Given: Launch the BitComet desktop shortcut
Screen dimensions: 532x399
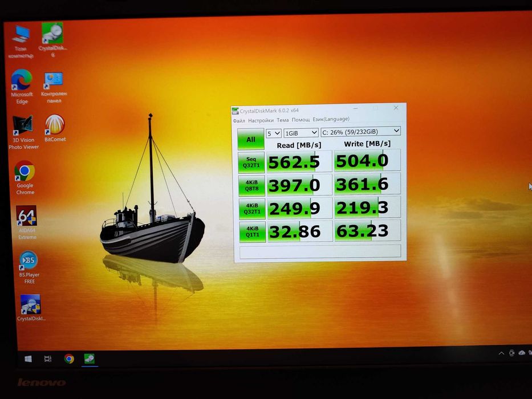Looking at the screenshot, I should [55, 128].
